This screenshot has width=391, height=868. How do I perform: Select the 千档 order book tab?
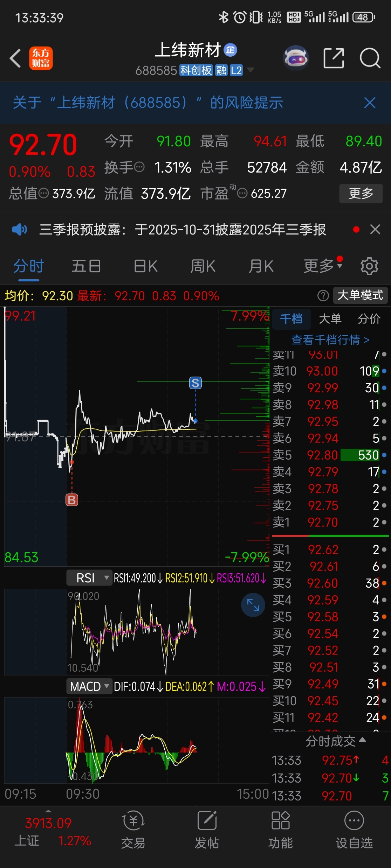291,319
